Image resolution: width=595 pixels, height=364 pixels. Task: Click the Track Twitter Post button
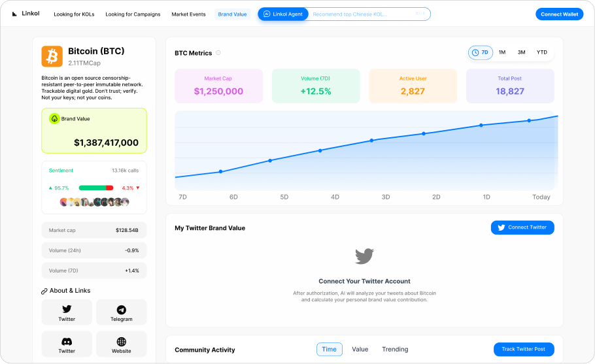(x=524, y=349)
